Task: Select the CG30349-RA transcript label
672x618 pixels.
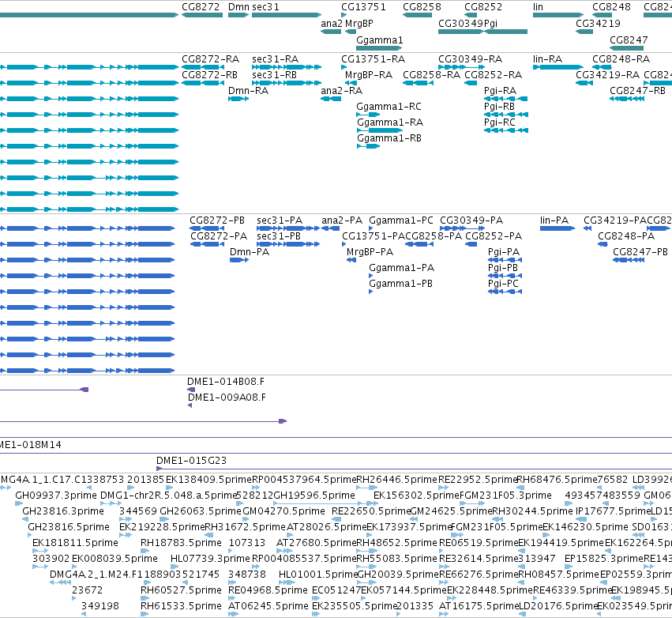Action: coord(470,58)
